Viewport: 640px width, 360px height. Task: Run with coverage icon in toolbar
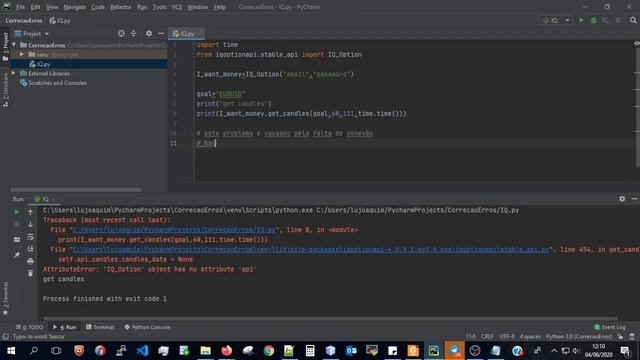click(x=606, y=20)
